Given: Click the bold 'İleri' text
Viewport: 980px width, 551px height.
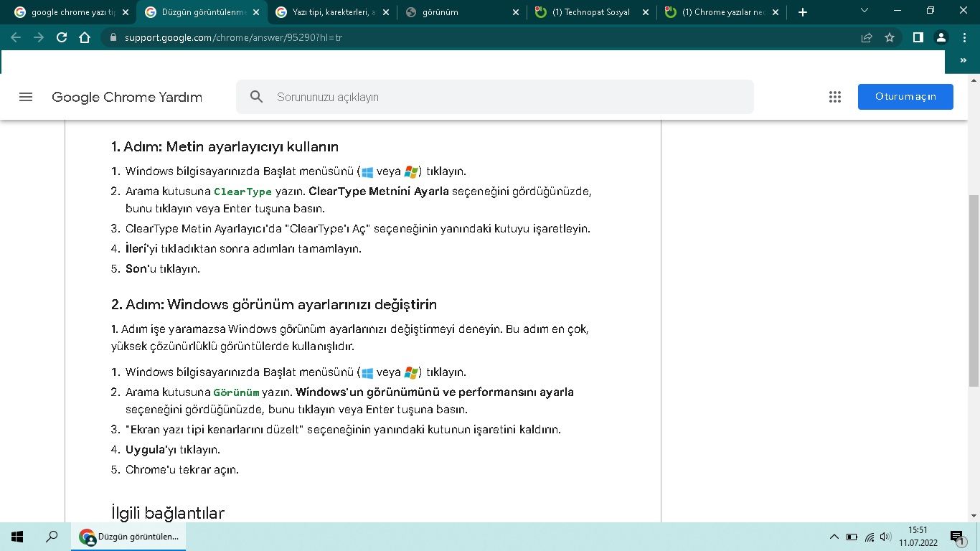Looking at the screenshot, I should tap(136, 249).
